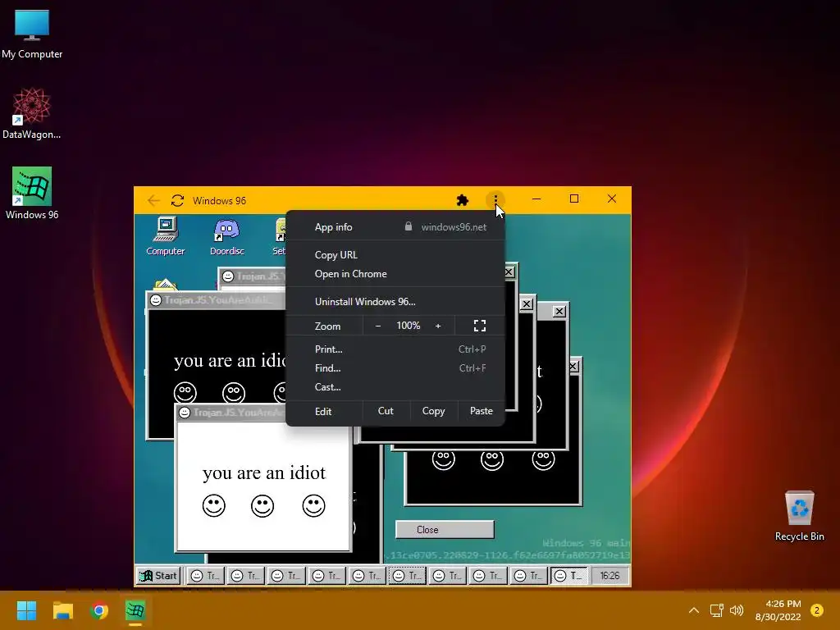Screen dimensions: 840x630
Task: Open Computer icon inside Windows 96 desktop
Action: [166, 235]
